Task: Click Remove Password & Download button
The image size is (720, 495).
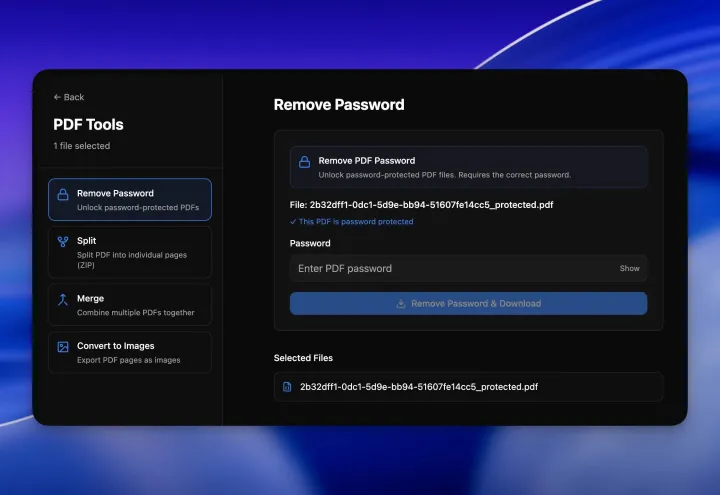Action: (x=468, y=304)
